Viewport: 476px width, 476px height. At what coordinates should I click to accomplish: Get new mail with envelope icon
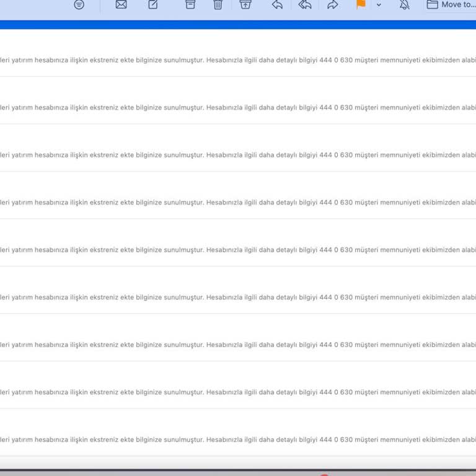121,4
